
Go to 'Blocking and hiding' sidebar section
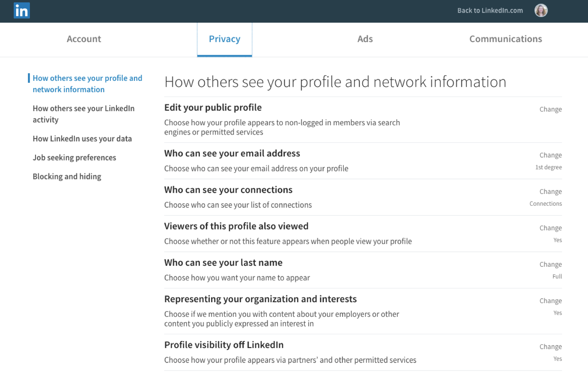coord(67,177)
